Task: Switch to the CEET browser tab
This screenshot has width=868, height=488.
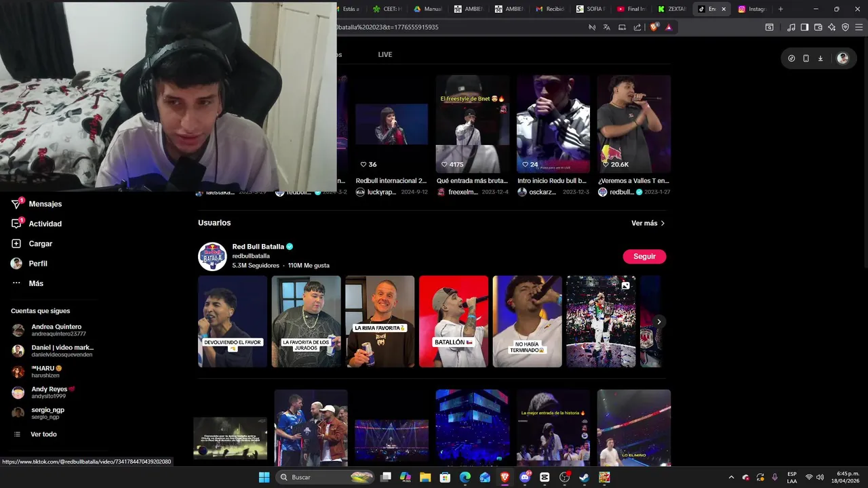Action: pos(387,9)
